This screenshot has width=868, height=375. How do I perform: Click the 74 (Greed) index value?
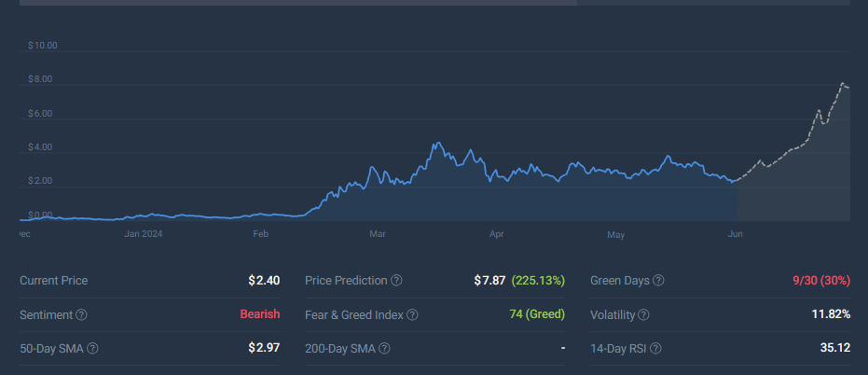537,314
